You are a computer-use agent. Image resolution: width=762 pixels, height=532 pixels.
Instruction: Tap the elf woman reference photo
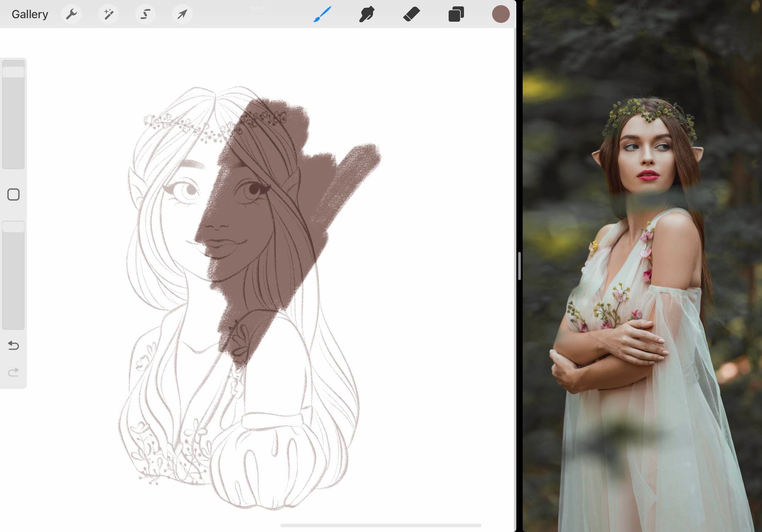coord(642,266)
